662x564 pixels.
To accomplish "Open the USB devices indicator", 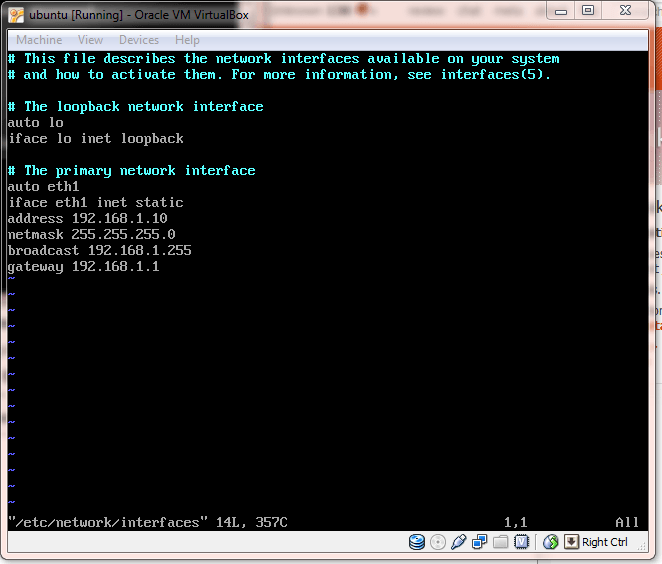I will point(459,542).
